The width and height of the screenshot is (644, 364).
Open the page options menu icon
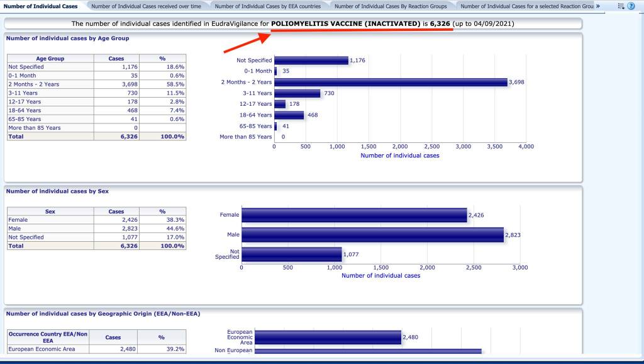(x=621, y=6)
